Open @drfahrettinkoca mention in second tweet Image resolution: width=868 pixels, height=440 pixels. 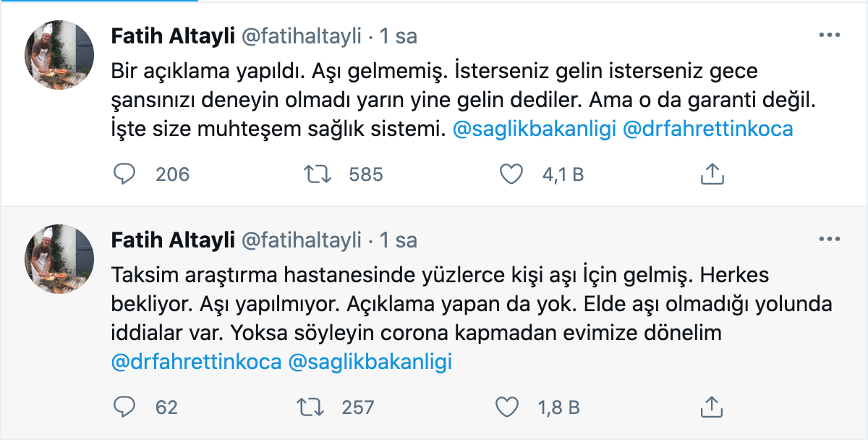click(x=196, y=362)
